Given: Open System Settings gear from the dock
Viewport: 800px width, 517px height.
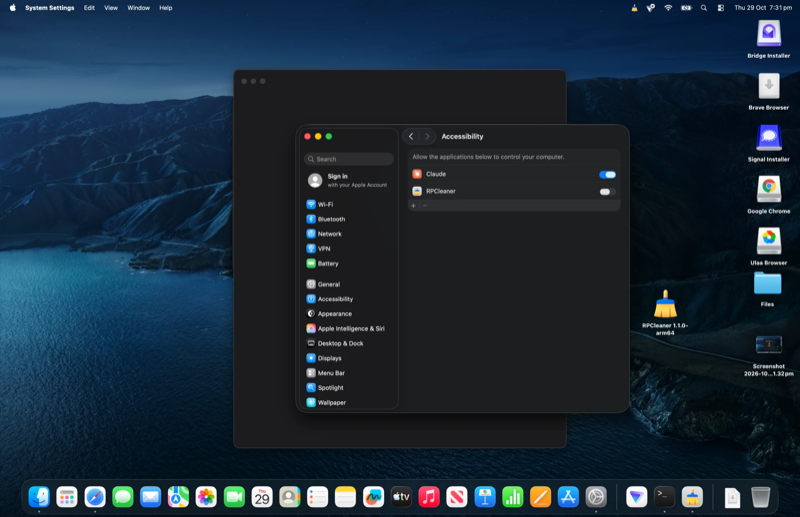Looking at the screenshot, I should tap(596, 497).
